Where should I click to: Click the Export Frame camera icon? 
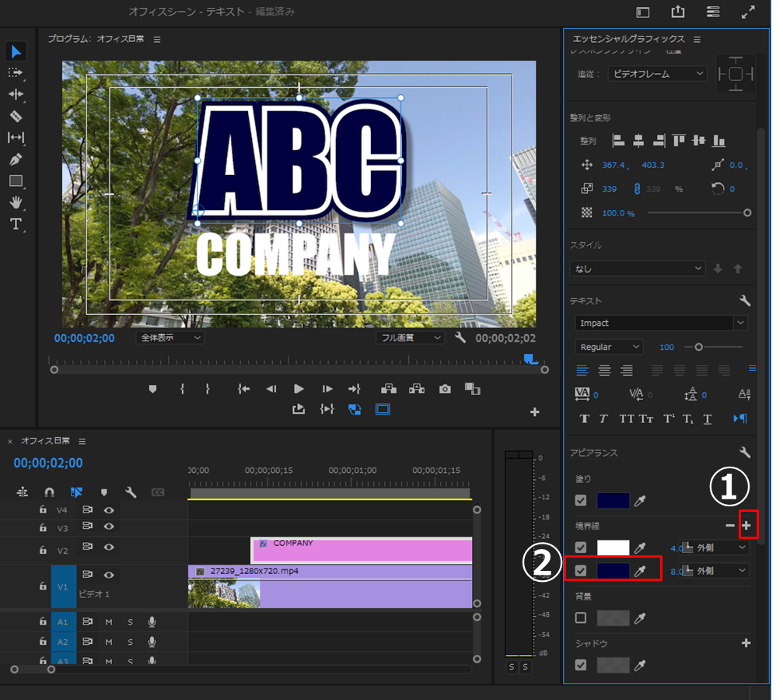pyautogui.click(x=445, y=389)
